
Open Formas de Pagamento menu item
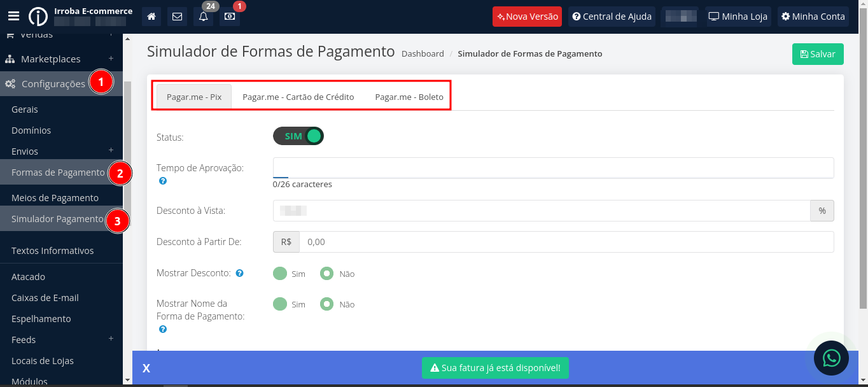click(58, 172)
